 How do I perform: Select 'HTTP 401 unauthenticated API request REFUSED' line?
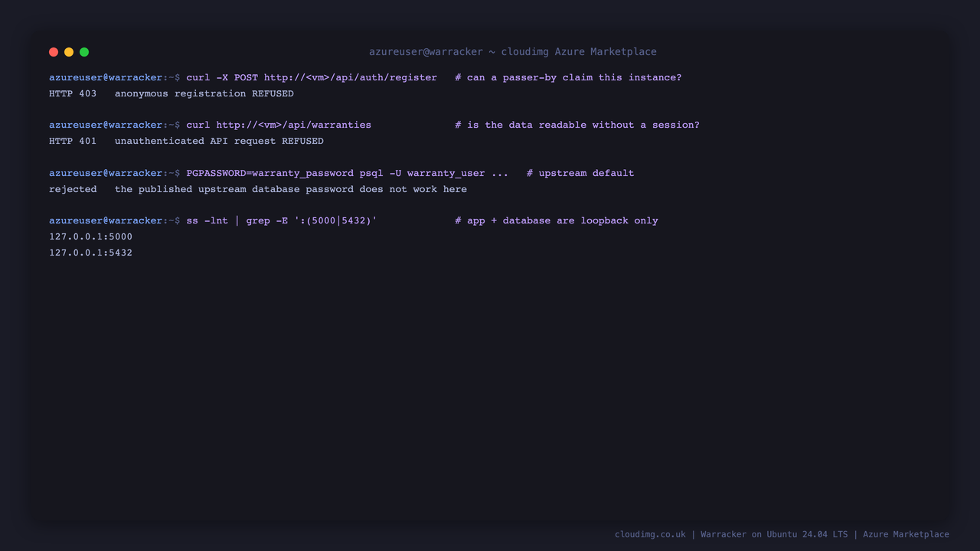click(186, 141)
